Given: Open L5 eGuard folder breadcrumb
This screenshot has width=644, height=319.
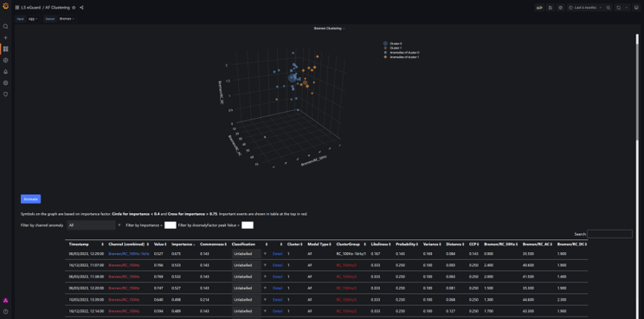Looking at the screenshot, I should pyautogui.click(x=31, y=8).
